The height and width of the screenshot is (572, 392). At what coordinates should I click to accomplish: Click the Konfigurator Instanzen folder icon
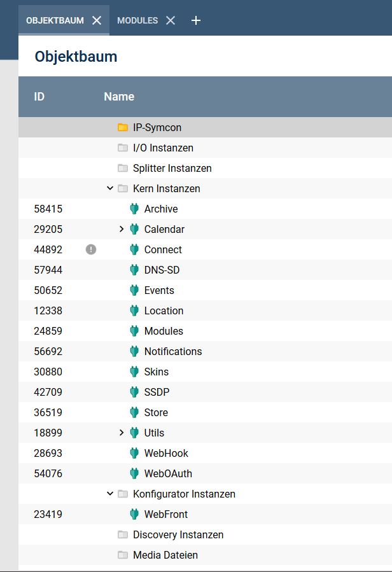tap(123, 494)
